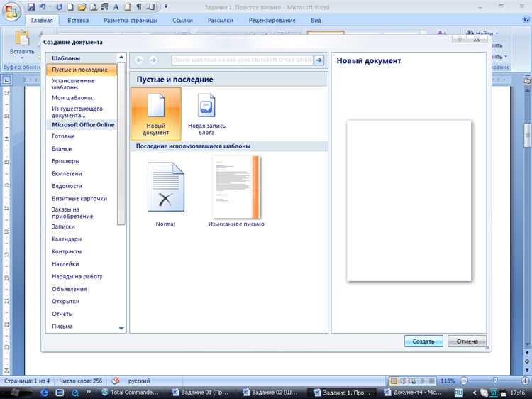The image size is (532, 399).
Task: Click the Undo arrow icon
Action: (43, 6)
